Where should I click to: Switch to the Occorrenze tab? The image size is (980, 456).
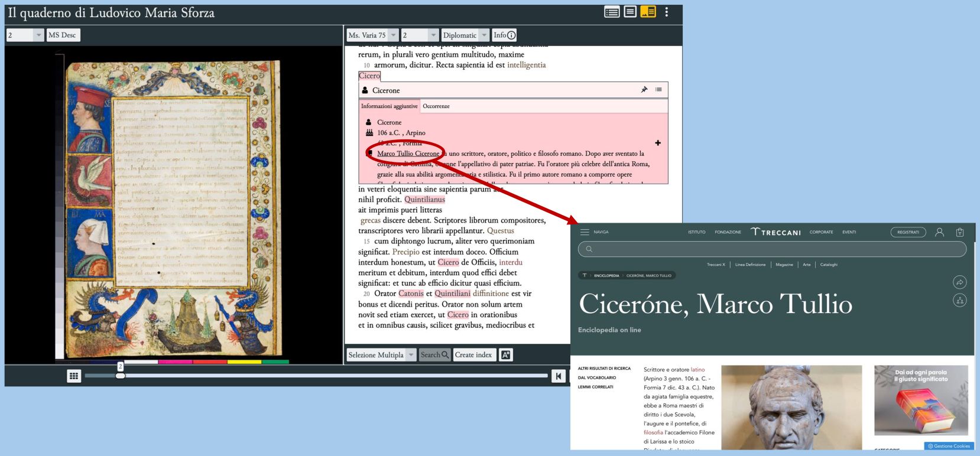[x=436, y=106]
